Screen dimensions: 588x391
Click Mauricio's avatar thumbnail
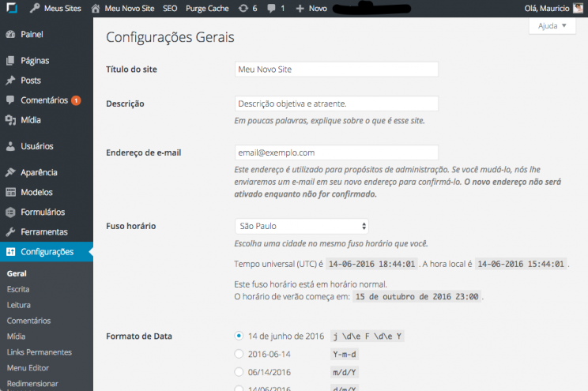[578, 8]
